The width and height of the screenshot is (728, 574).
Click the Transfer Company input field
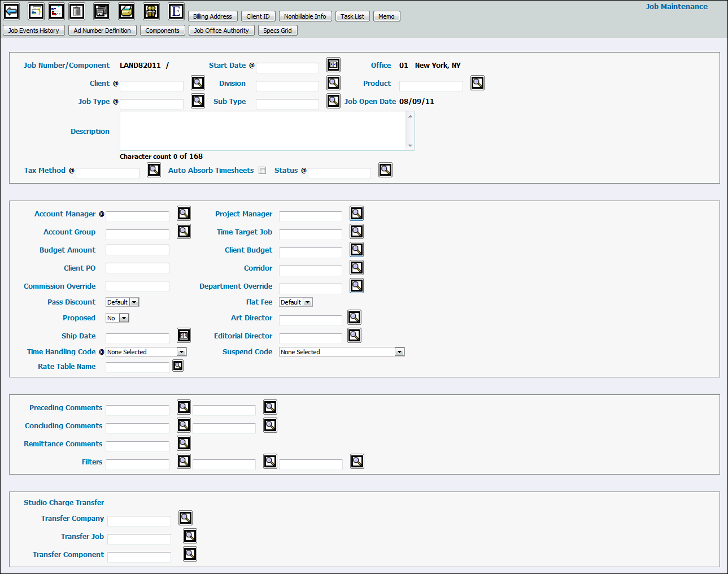[x=139, y=521]
